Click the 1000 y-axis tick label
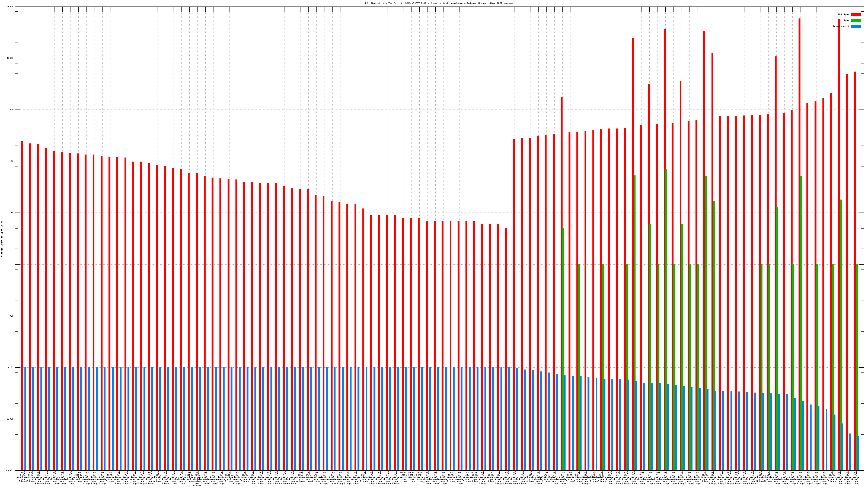The image size is (868, 488). coord(11,110)
